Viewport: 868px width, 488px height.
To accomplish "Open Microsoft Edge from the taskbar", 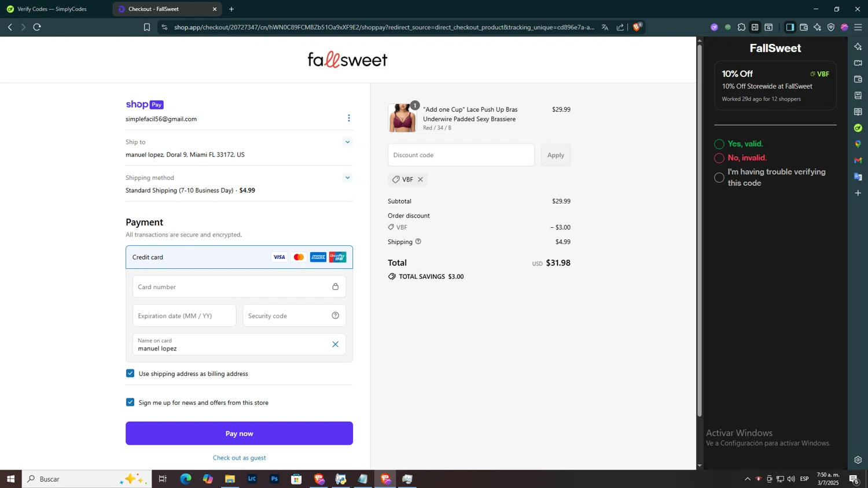I will point(186,479).
